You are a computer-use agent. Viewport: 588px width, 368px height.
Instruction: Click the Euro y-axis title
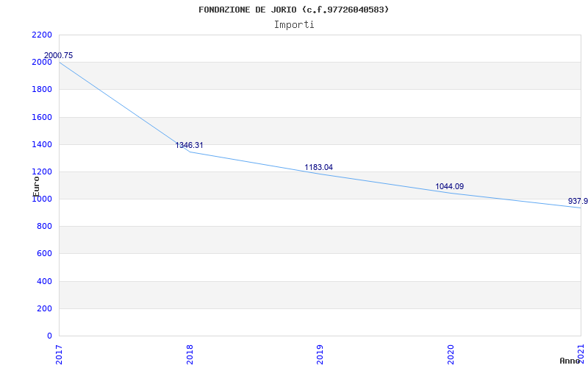coord(36,185)
